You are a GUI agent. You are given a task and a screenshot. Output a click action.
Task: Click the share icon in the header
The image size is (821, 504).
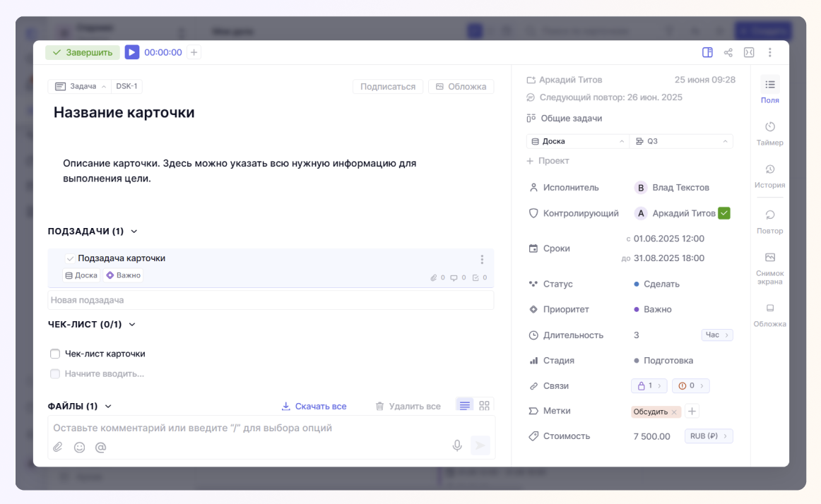click(728, 52)
